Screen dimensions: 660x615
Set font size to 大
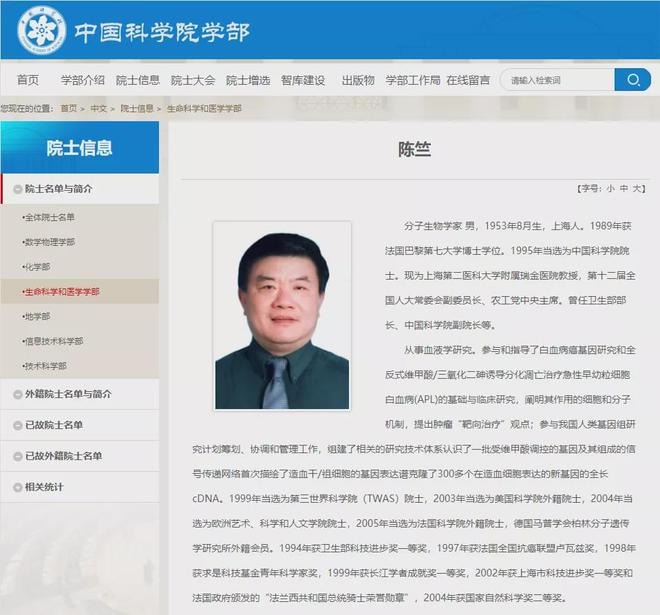(636, 189)
